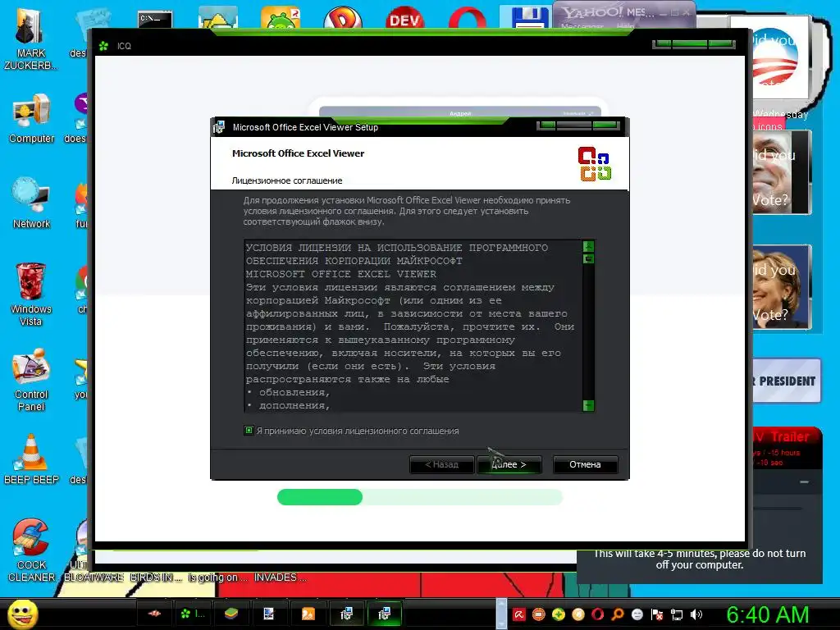Open MARK ZUCKERB... desktop icon
The image size is (840, 630).
30,39
